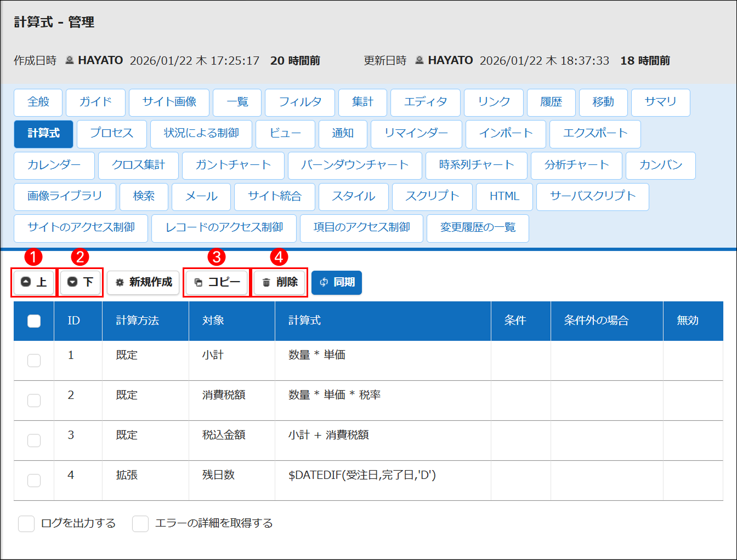Open the HTML tab
The height and width of the screenshot is (560, 737).
coord(504,197)
